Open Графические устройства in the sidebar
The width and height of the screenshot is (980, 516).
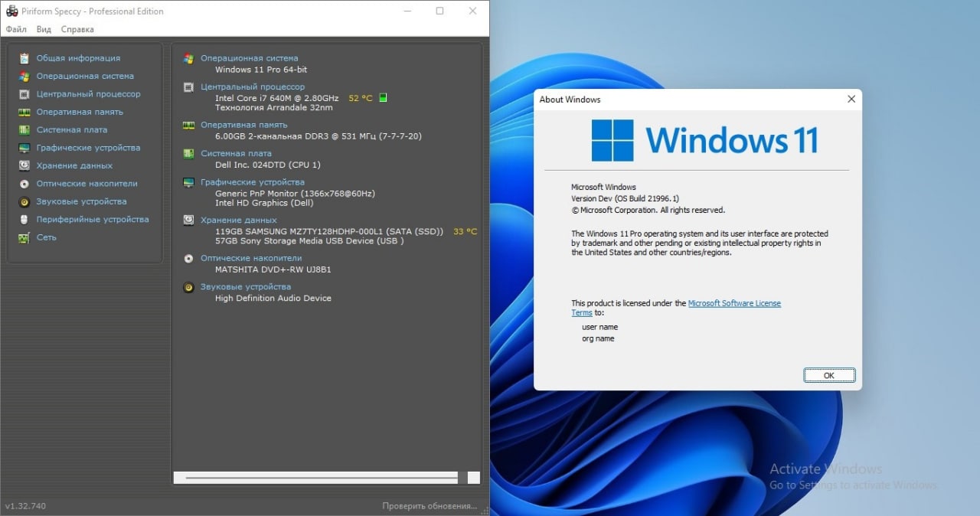(x=89, y=148)
